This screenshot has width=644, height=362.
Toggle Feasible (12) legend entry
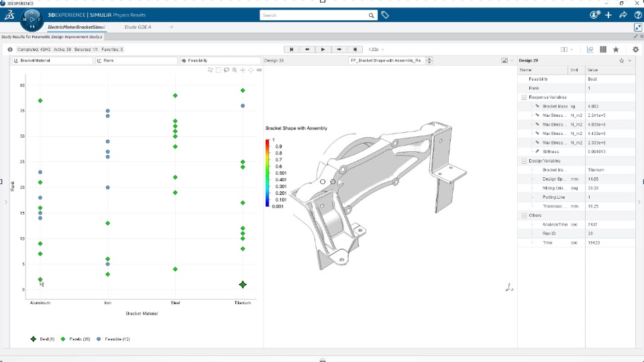point(113,339)
